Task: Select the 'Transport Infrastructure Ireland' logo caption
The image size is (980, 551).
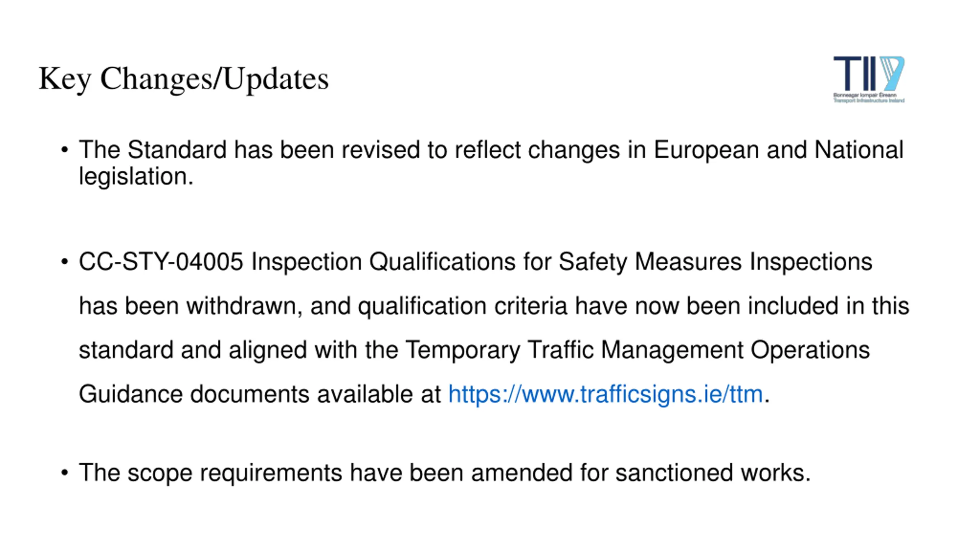Action: [x=869, y=100]
